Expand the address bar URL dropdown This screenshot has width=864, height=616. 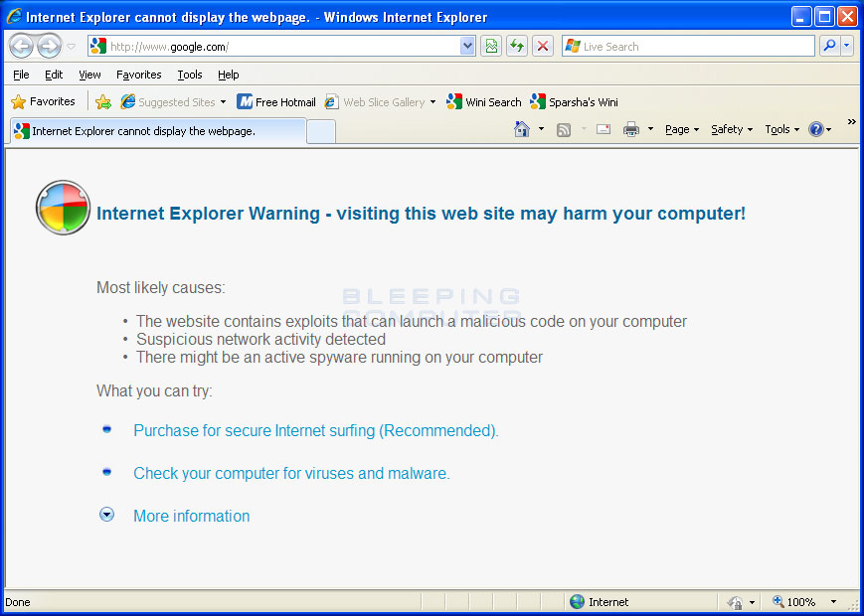pyautogui.click(x=467, y=47)
